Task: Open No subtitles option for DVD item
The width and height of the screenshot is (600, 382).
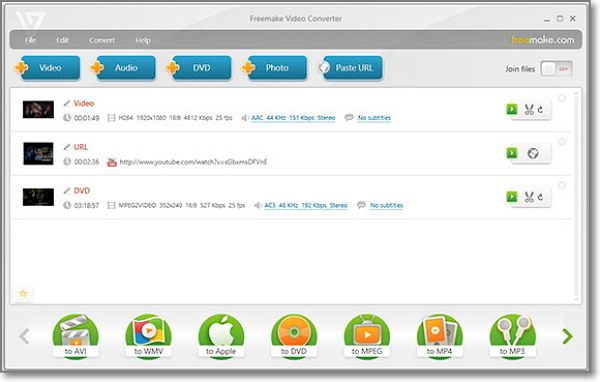Action: pos(386,206)
